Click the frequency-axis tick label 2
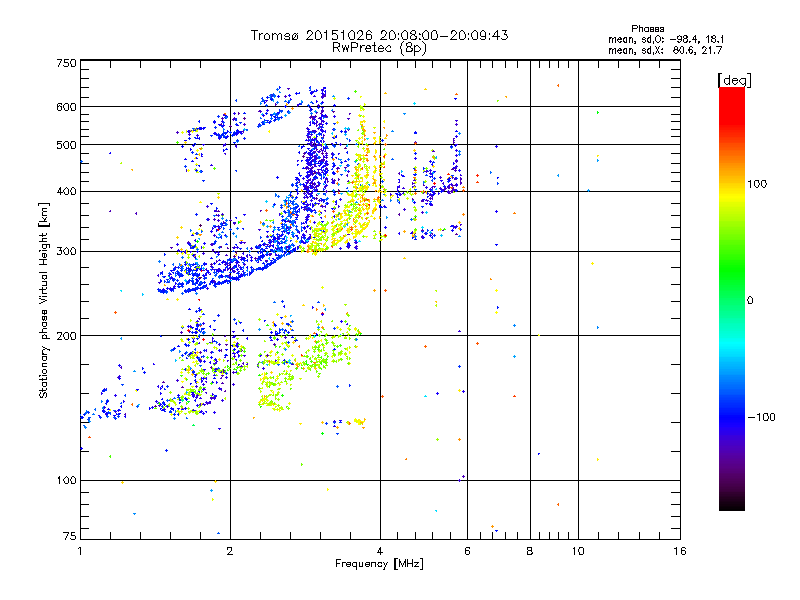The width and height of the screenshot is (800, 600). pyautogui.click(x=230, y=551)
